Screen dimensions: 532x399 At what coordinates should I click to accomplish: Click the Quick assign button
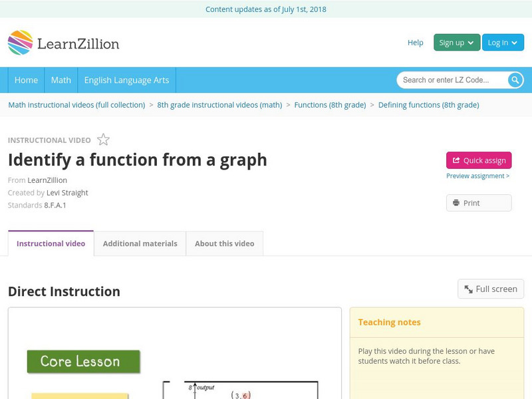(479, 160)
